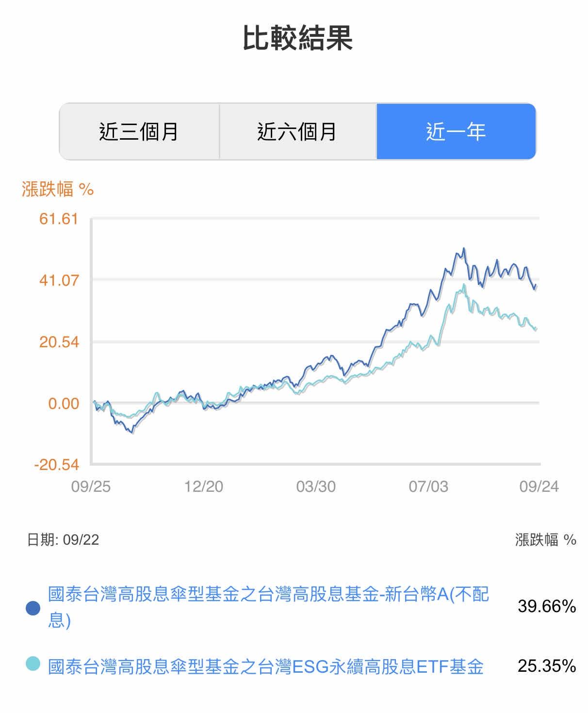Switch to the 近三個月 tab

coord(139,131)
